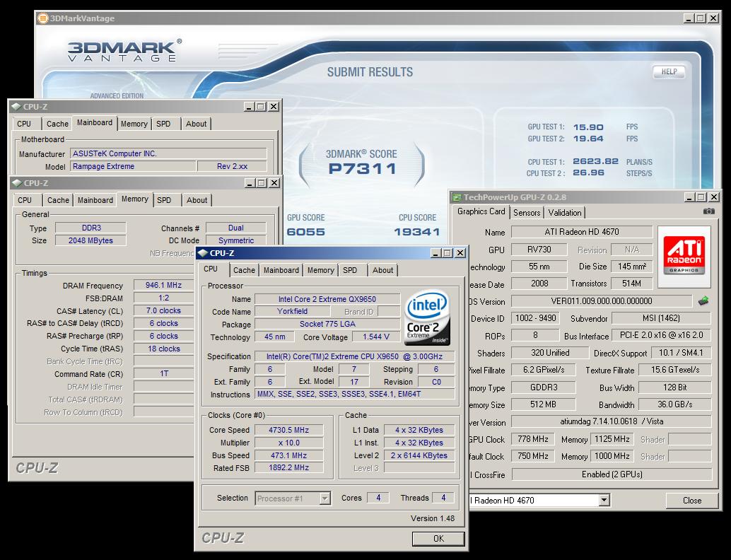Select About tab in CPU-Z Mainboard window
Viewport: 731px width, 560px height.
197,124
